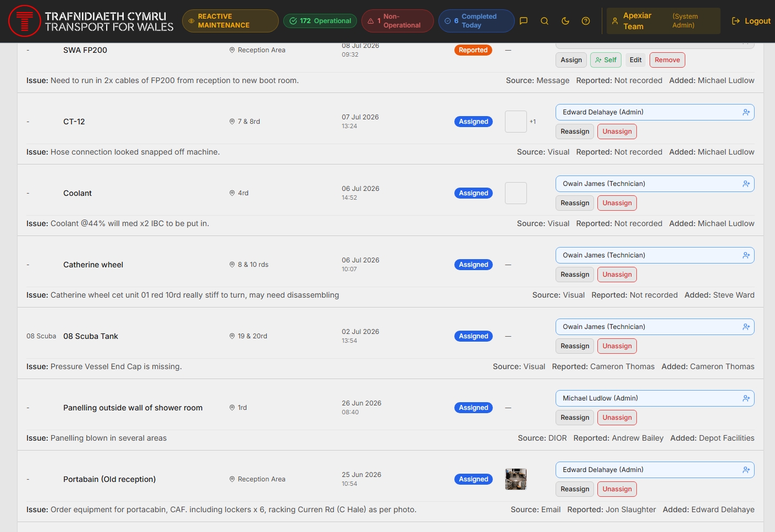
Task: Open the Apexiar Team user profile
Action: [x=663, y=21]
